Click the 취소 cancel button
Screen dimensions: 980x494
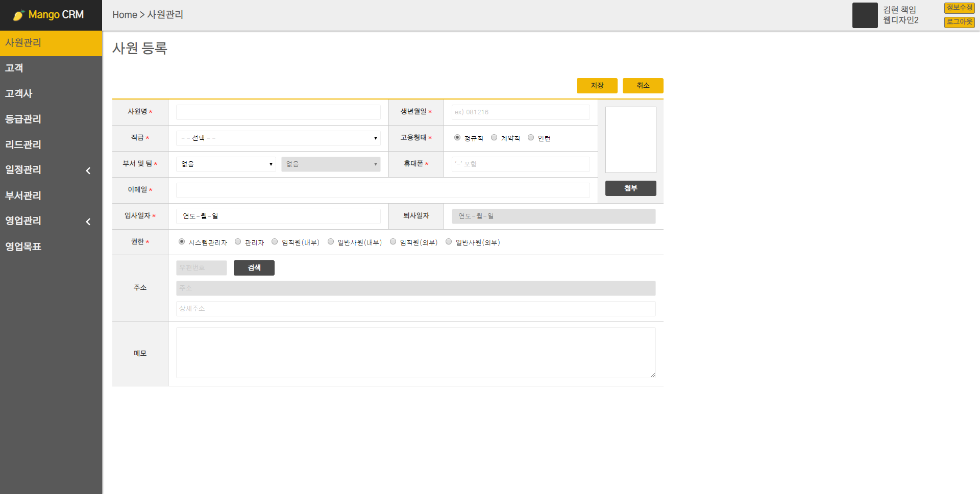[x=643, y=85]
